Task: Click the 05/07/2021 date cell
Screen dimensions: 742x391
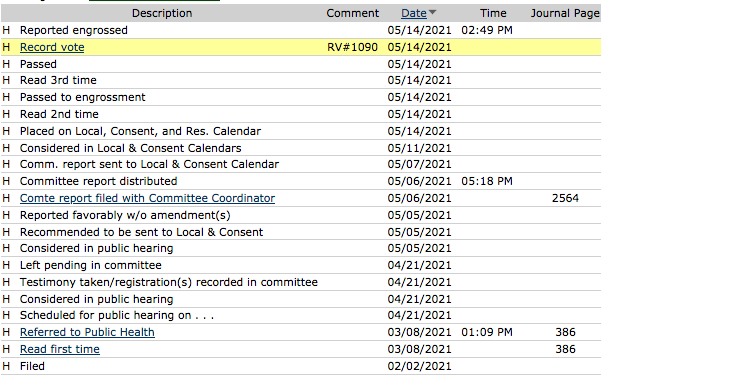Action: (x=419, y=164)
